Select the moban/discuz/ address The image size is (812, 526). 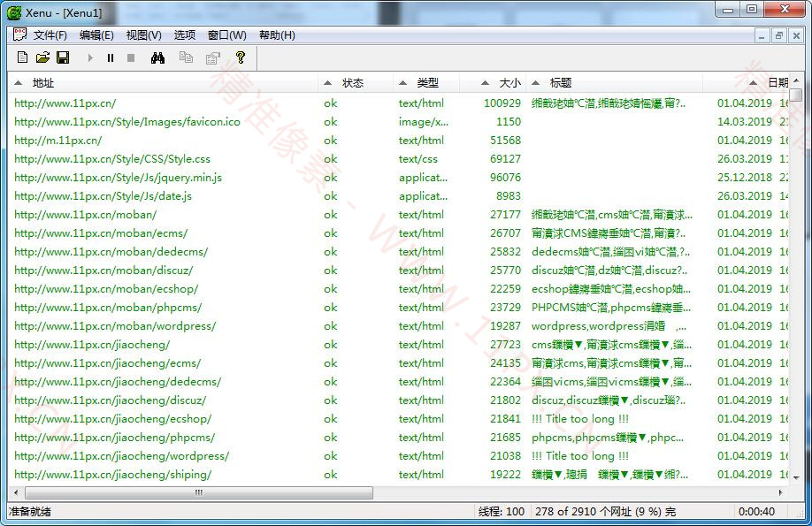coord(103,271)
